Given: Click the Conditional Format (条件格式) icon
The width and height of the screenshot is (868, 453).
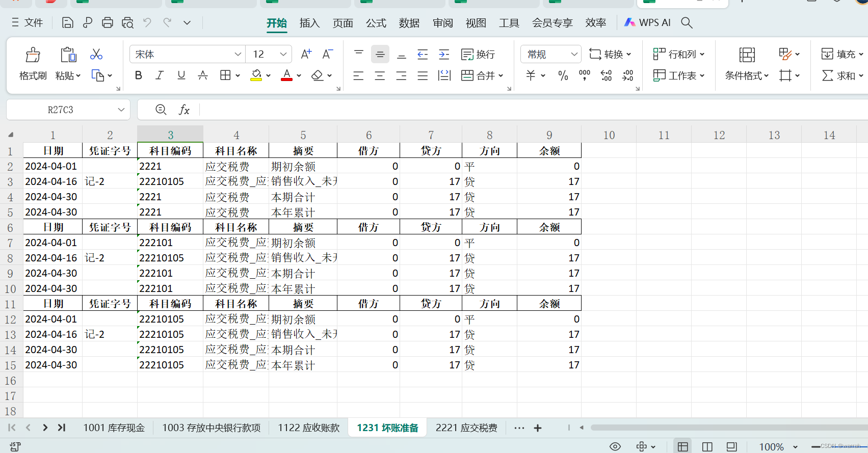Looking at the screenshot, I should (x=747, y=55).
